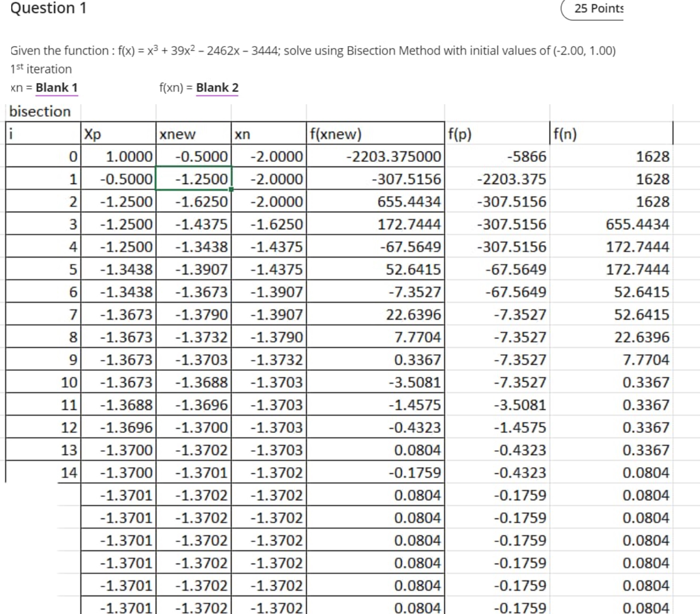Click the f(p) column header cell
This screenshot has height=614, width=700.
point(497,134)
